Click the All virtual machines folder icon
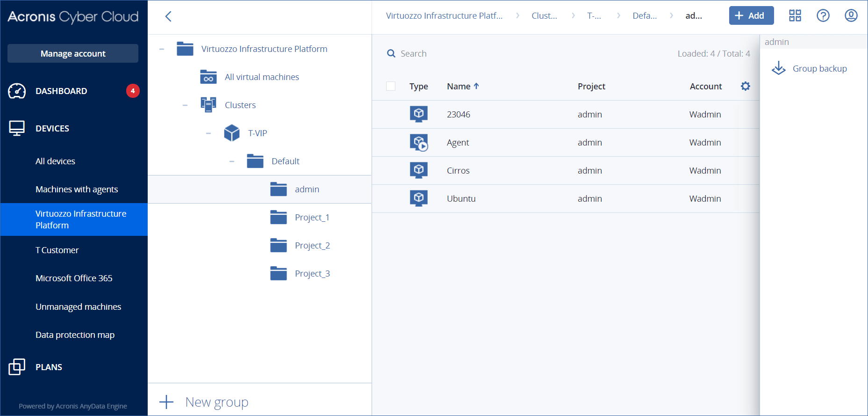The image size is (868, 416). (x=208, y=77)
